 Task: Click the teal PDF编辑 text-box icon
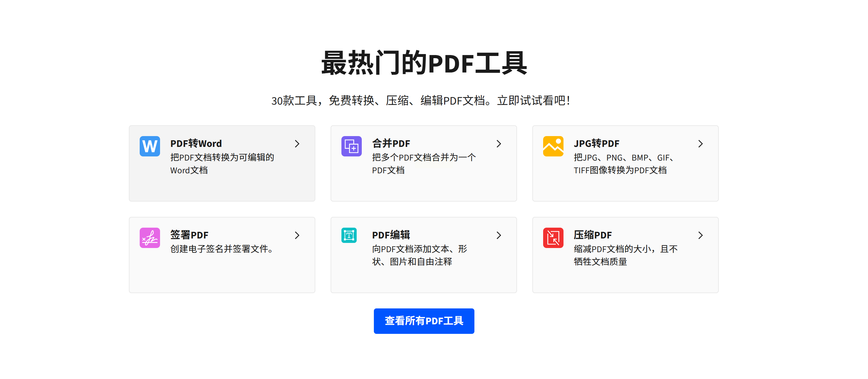(349, 235)
